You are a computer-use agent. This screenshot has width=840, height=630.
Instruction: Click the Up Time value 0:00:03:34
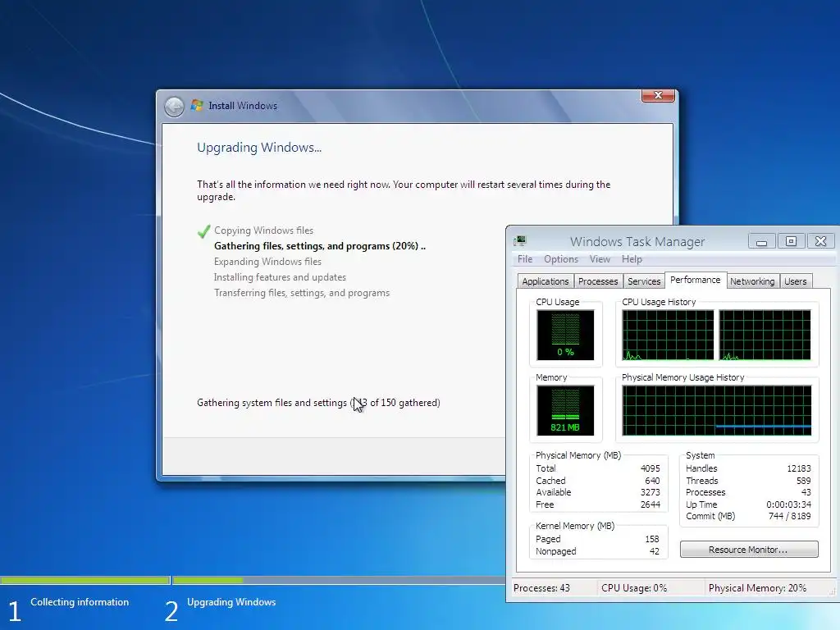pos(788,504)
